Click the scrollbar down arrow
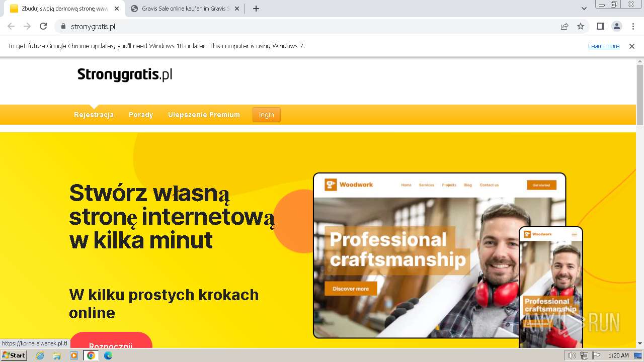 640,343
